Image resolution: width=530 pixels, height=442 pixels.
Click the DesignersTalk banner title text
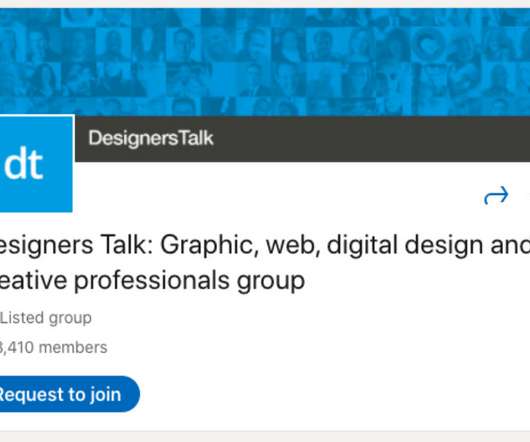tap(151, 138)
